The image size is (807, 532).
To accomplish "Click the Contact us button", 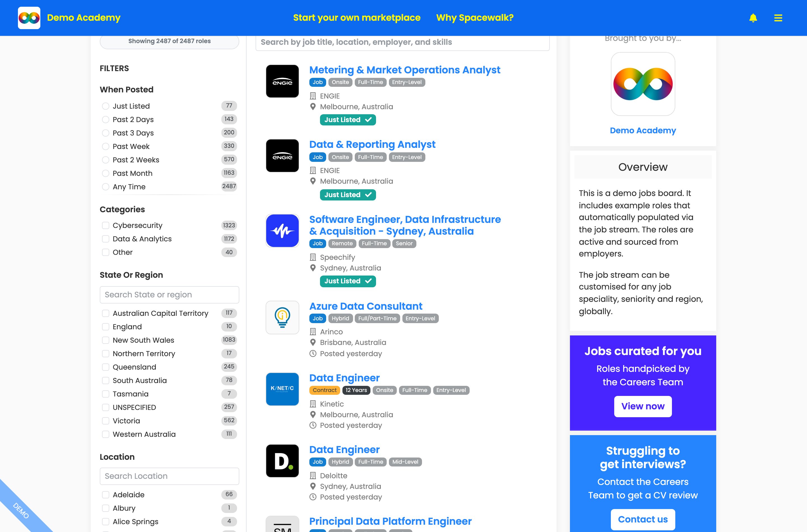I will 643,519.
